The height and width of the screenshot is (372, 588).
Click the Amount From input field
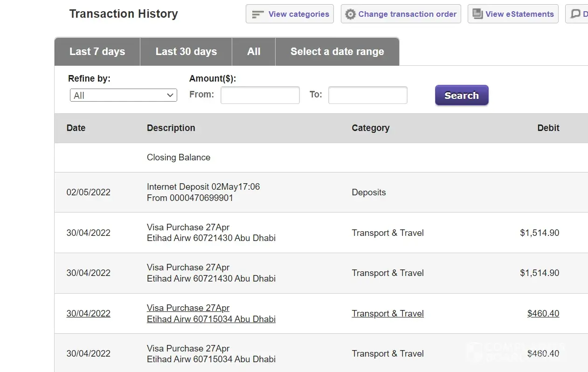click(260, 95)
